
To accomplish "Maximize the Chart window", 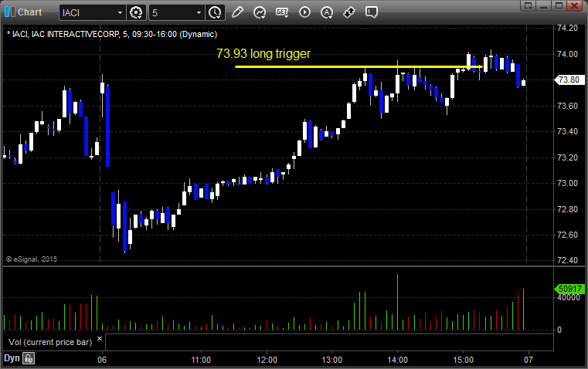I will (x=559, y=5).
